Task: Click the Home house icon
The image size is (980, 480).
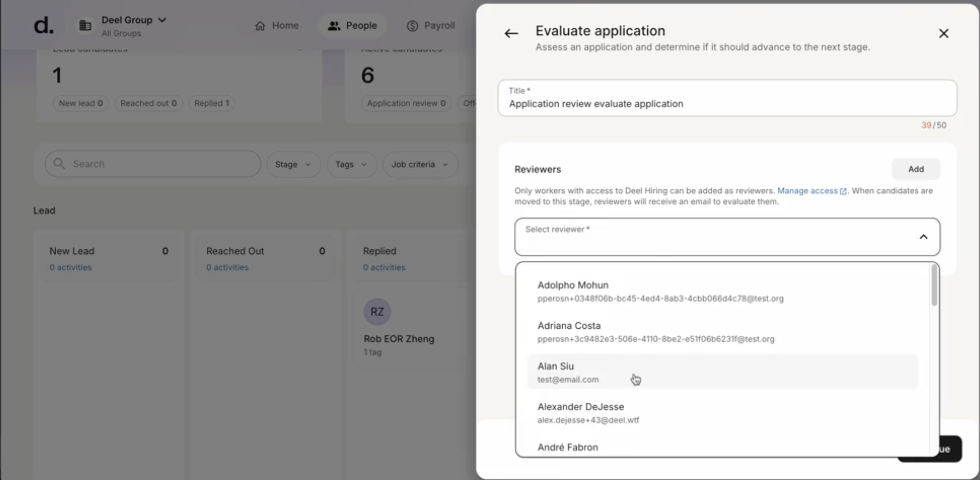Action: pyautogui.click(x=260, y=26)
